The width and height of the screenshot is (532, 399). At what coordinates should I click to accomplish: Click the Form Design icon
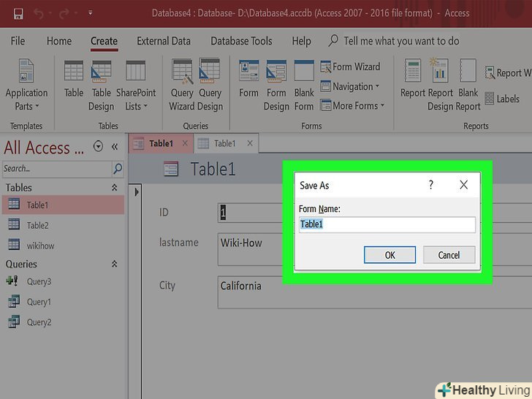click(x=276, y=85)
